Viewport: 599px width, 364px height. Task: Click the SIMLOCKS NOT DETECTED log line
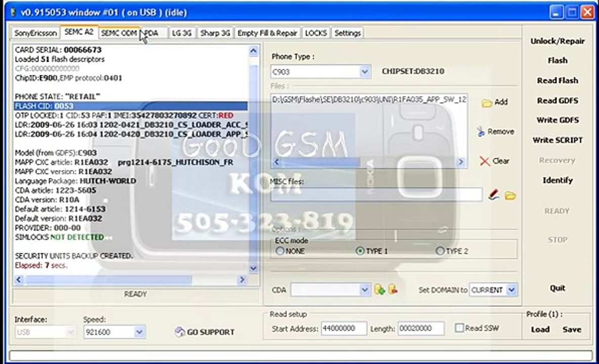(x=59, y=237)
